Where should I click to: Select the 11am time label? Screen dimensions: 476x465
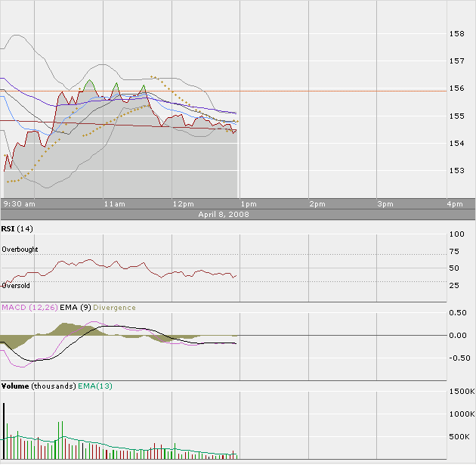[x=114, y=204]
